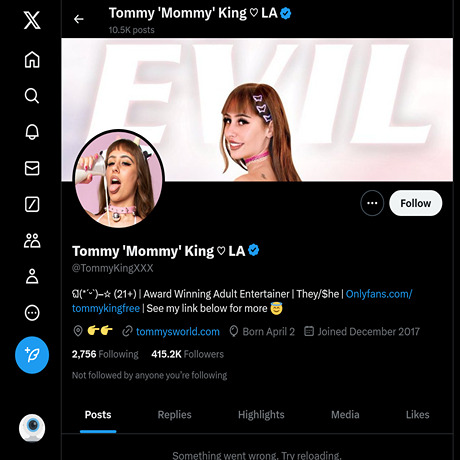Switch to the Replies tab

(174, 415)
